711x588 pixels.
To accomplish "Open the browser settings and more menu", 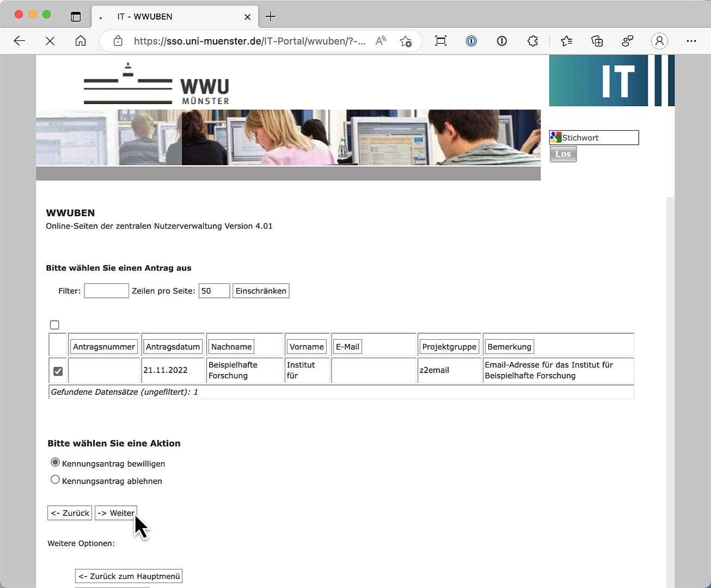I will [x=691, y=41].
